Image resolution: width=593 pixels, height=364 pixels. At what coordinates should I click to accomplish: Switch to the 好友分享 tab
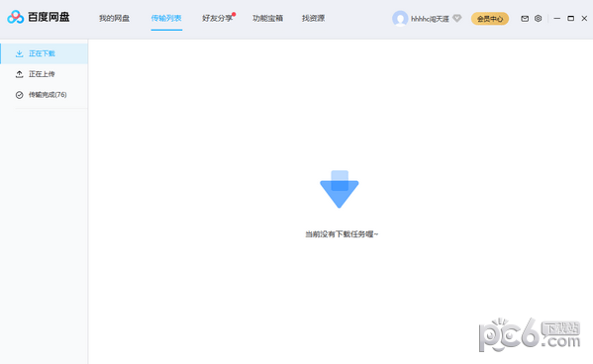click(x=217, y=18)
